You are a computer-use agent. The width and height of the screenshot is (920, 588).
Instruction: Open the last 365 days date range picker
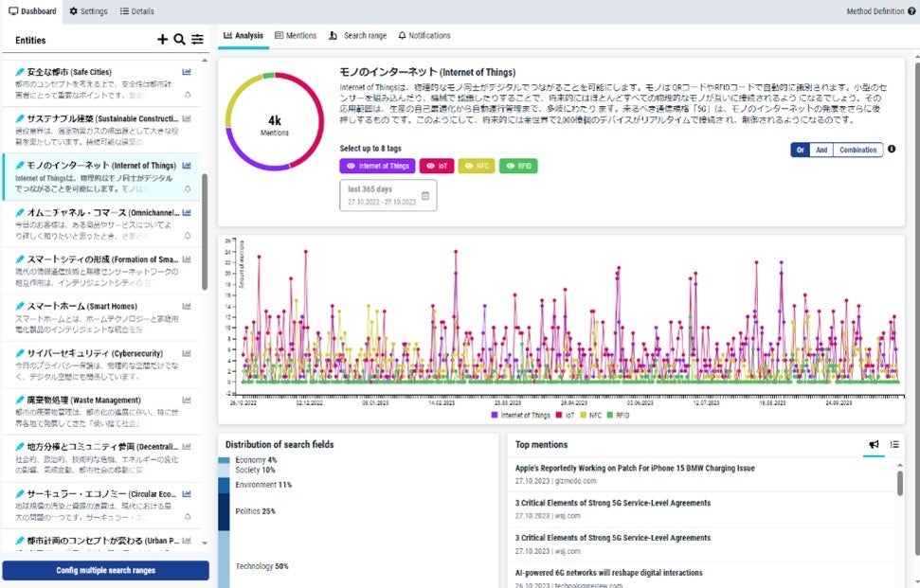coord(388,195)
